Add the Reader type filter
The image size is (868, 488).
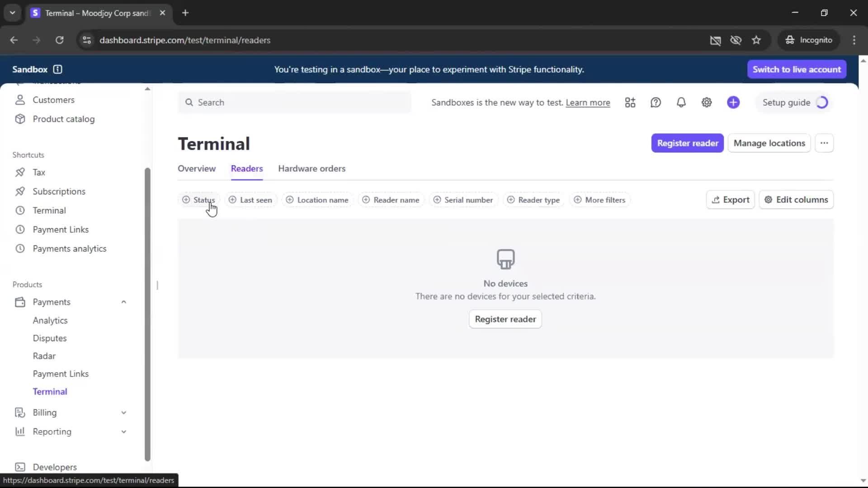tap(533, 200)
